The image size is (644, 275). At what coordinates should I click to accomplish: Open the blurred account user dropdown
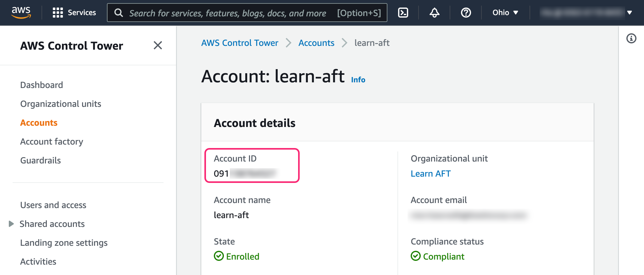[586, 13]
